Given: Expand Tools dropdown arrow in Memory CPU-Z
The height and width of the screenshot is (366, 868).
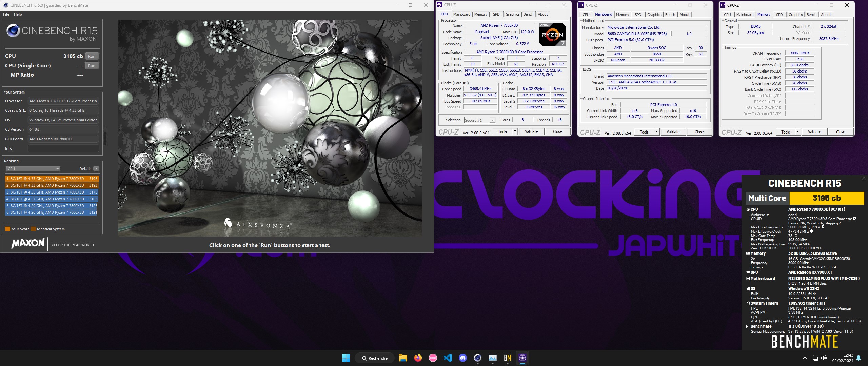Looking at the screenshot, I should tap(798, 132).
